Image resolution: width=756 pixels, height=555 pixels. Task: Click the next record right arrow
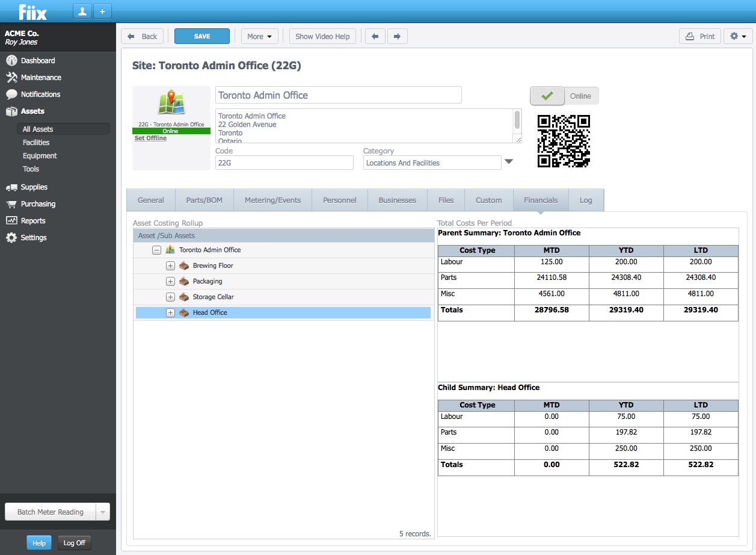click(x=397, y=36)
